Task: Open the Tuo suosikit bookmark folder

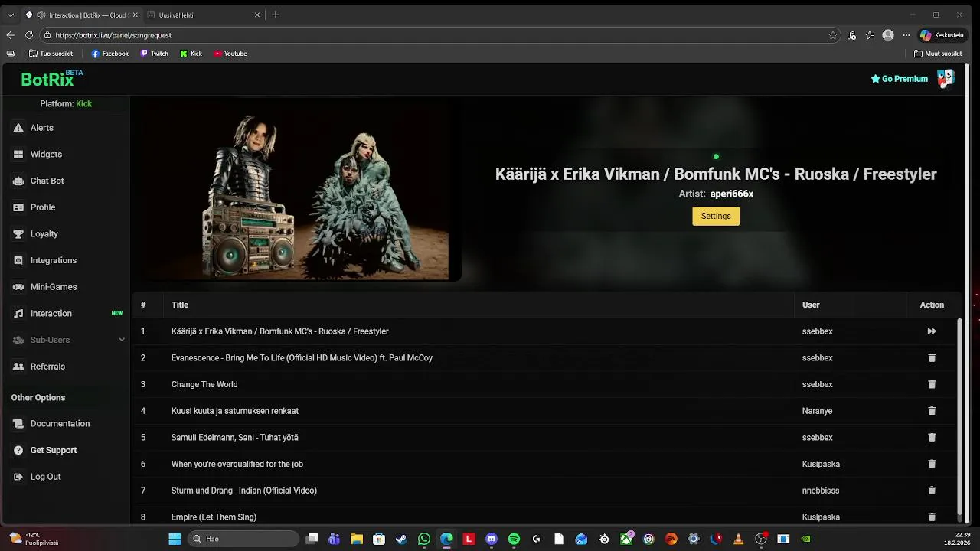Action: click(51, 54)
